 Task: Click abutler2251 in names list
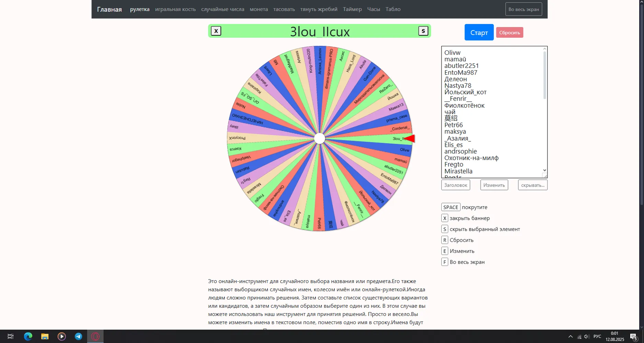coord(461,66)
